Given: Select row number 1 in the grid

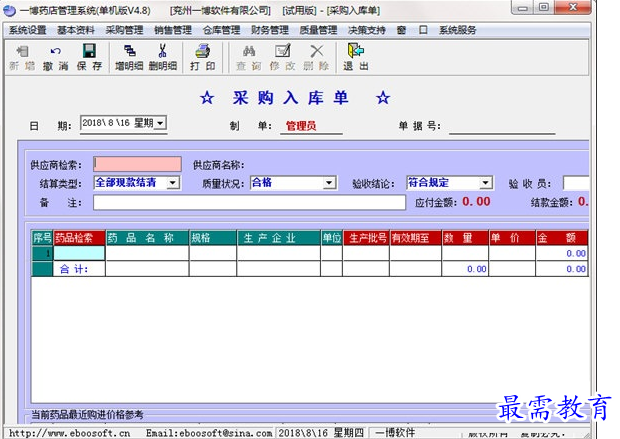Looking at the screenshot, I should coord(42,253).
